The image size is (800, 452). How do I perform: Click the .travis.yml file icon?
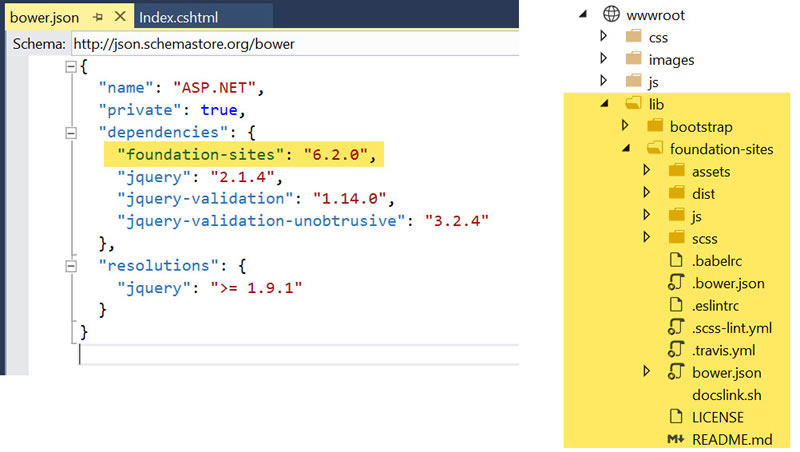(x=676, y=349)
